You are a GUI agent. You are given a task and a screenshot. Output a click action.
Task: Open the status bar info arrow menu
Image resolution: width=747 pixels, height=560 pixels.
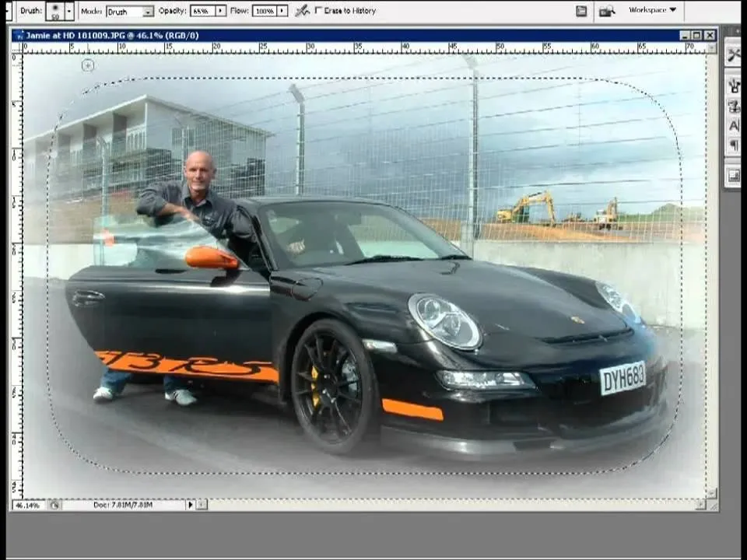point(191,505)
